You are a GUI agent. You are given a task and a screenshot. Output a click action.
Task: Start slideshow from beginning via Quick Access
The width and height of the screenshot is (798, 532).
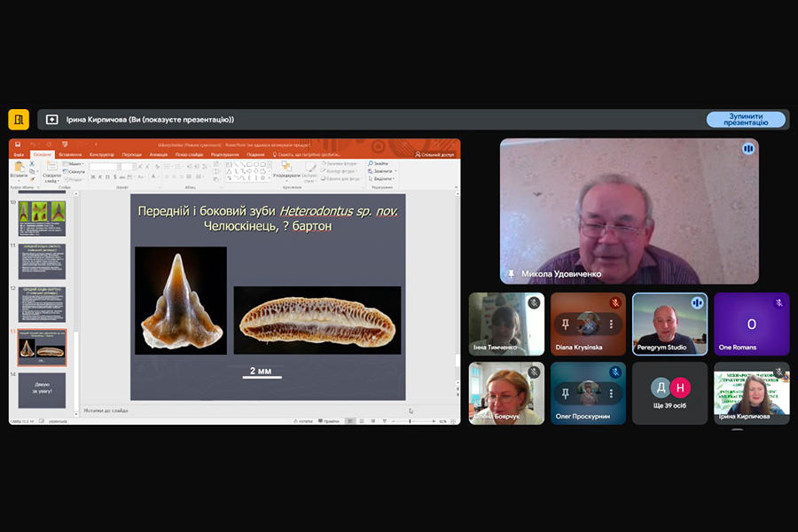[65, 145]
